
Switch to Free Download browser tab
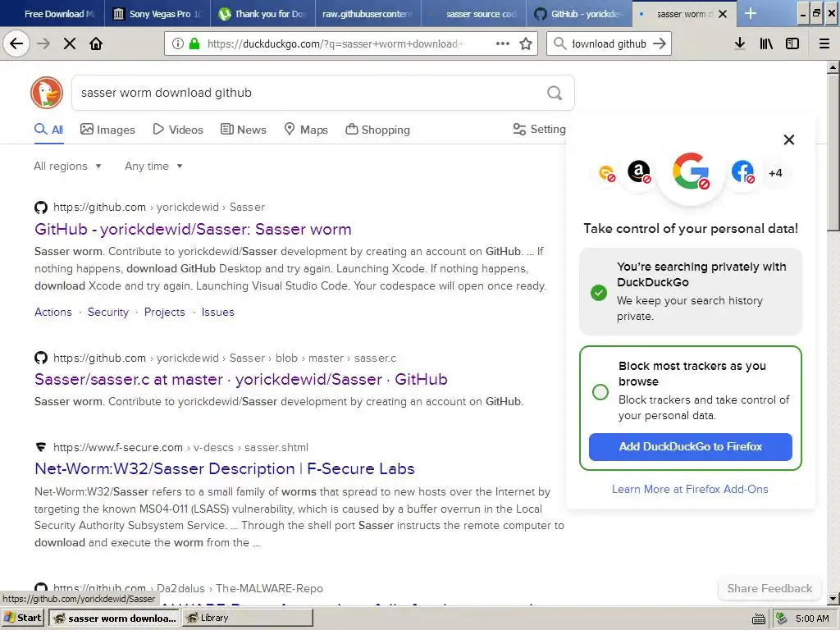pos(52,14)
